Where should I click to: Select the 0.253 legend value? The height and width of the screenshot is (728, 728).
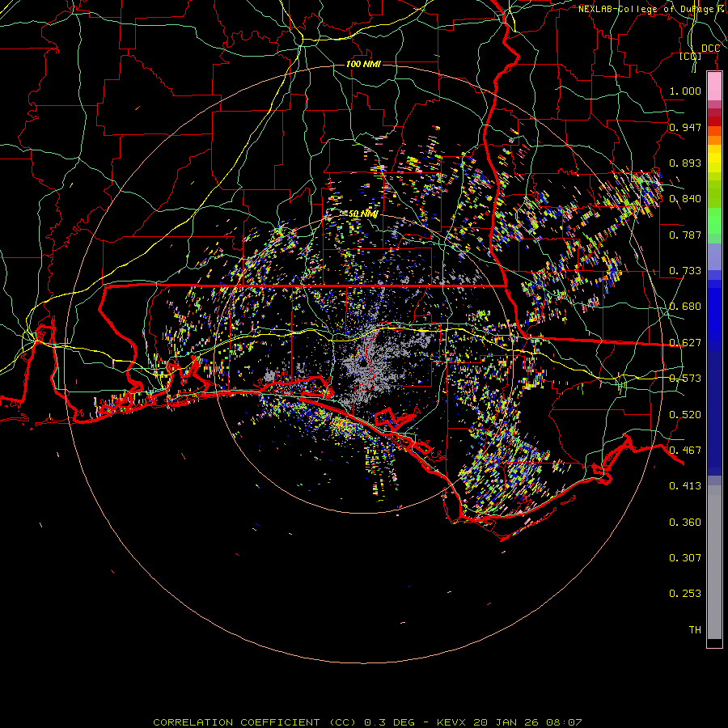tap(685, 594)
